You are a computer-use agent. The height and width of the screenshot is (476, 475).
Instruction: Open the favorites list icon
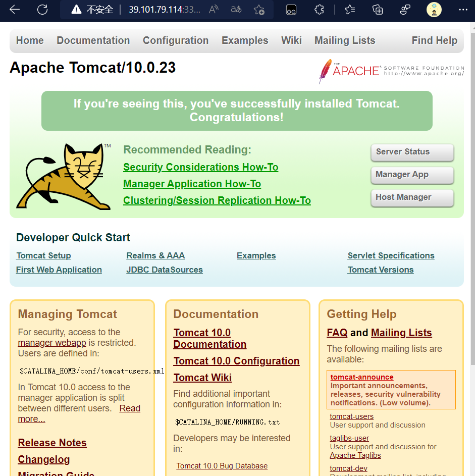coord(349,10)
